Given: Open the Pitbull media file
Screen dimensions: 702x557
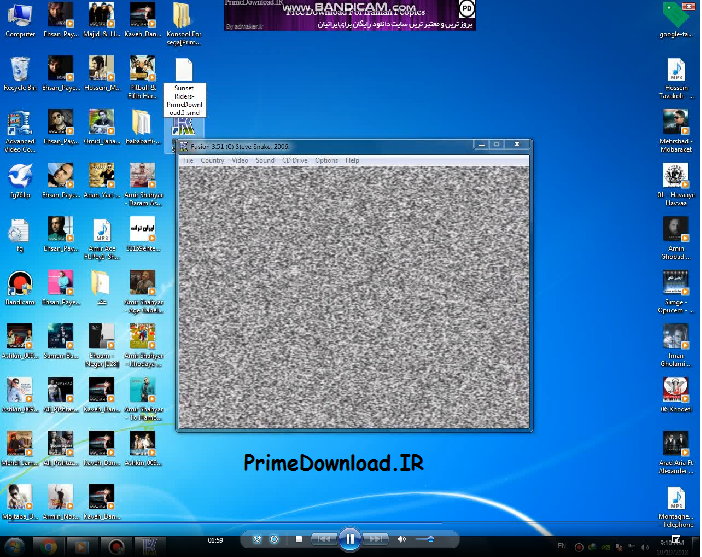Looking at the screenshot, I should click(143, 77).
